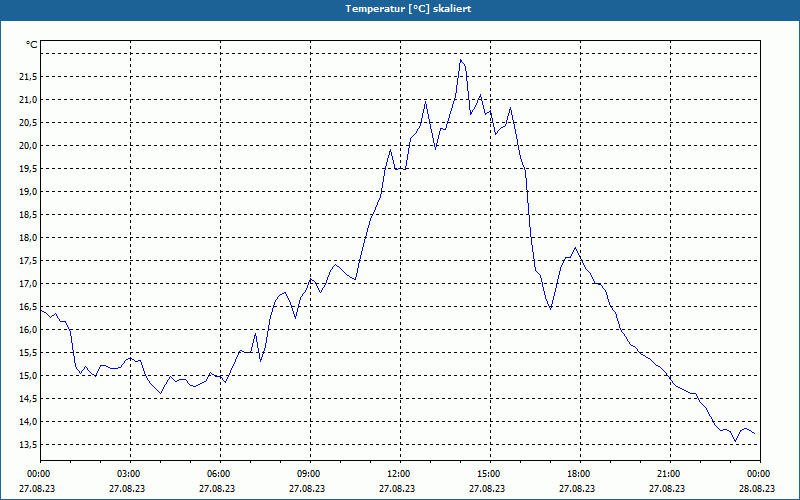Click the 27.08.23 date under 21:00

(667, 488)
